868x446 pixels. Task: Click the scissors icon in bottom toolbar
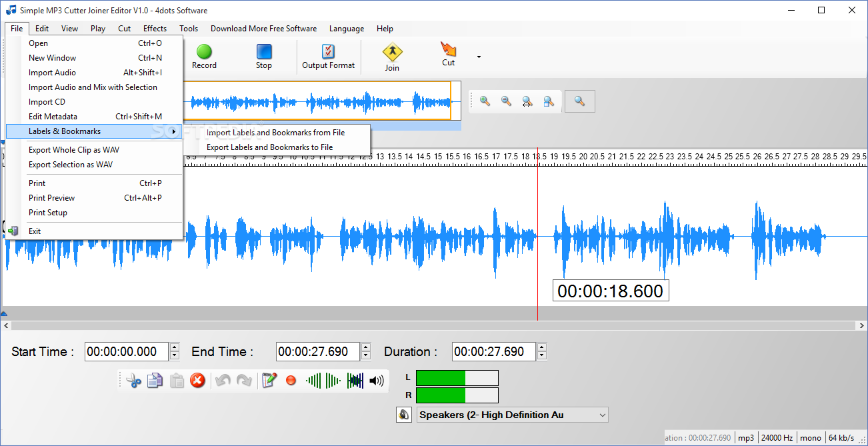(134, 381)
